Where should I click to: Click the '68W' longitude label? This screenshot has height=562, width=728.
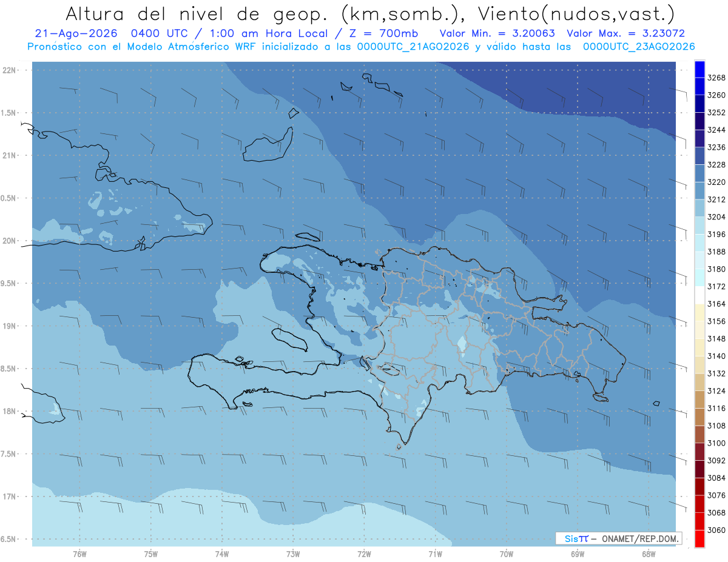[x=649, y=554]
